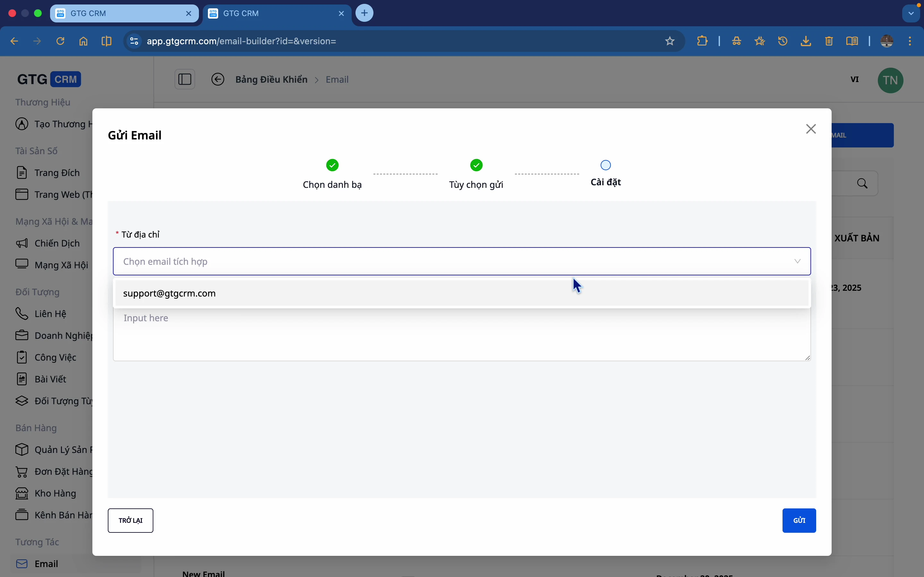Collapse the Từ địa chỉ dropdown arrow

tap(797, 261)
